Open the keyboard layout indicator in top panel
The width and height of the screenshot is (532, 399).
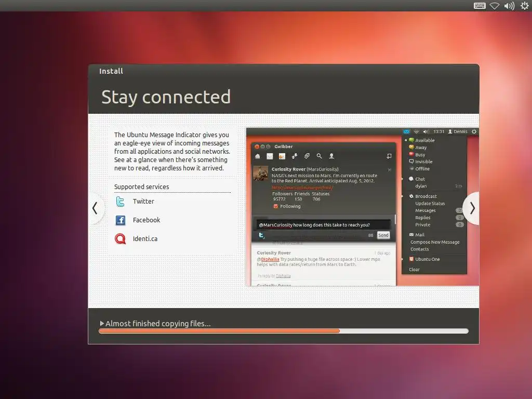(x=480, y=6)
